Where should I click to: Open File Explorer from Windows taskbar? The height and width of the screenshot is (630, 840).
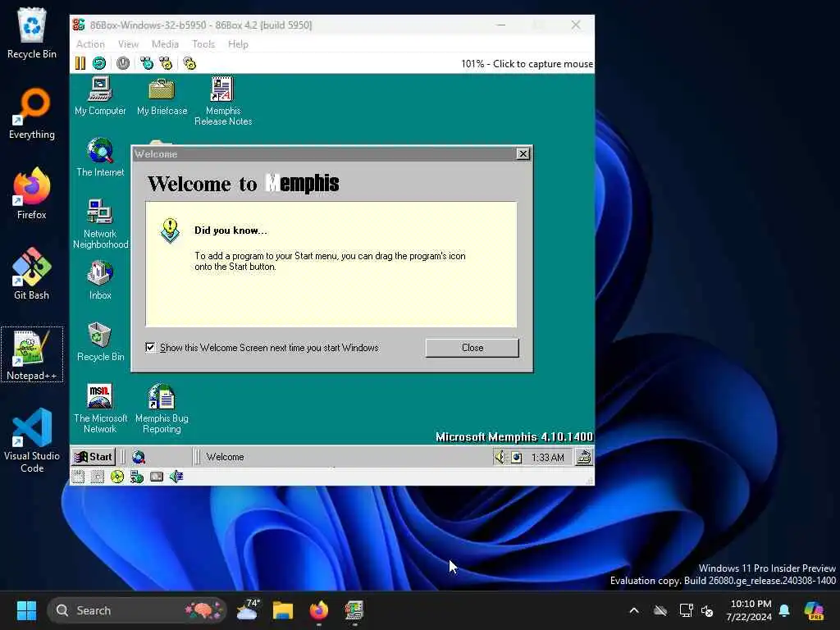[x=283, y=610]
